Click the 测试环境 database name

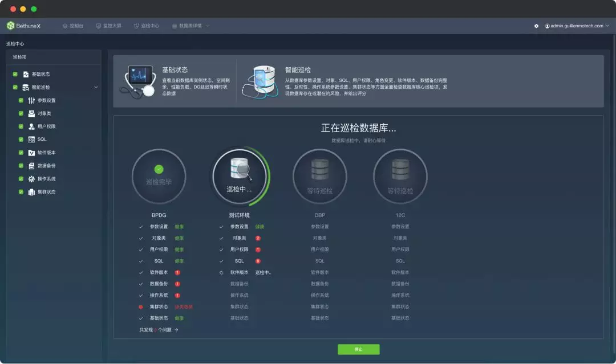[239, 215]
